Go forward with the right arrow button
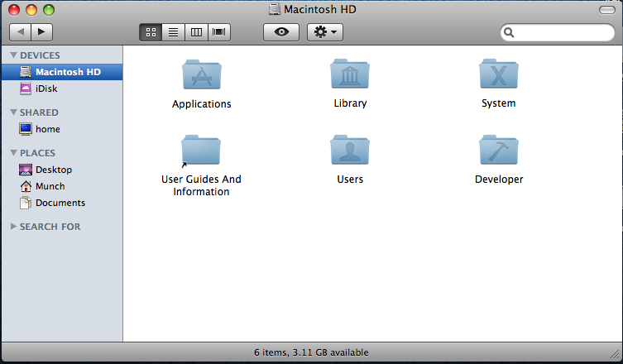623x364 pixels. 41,32
